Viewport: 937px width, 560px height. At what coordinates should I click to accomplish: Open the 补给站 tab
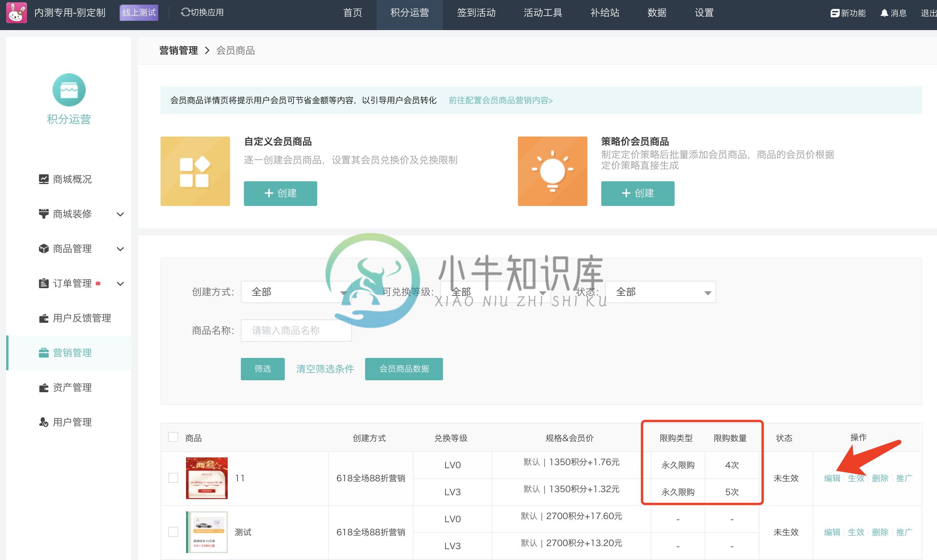click(x=604, y=13)
